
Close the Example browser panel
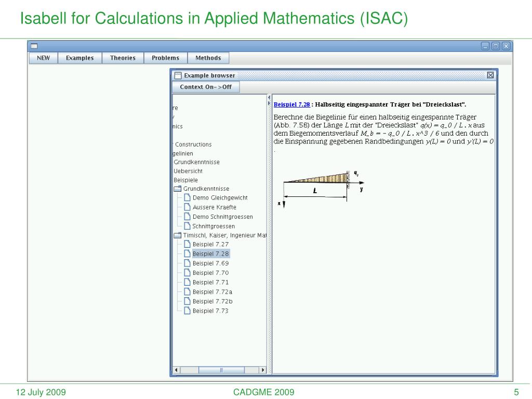coord(490,75)
